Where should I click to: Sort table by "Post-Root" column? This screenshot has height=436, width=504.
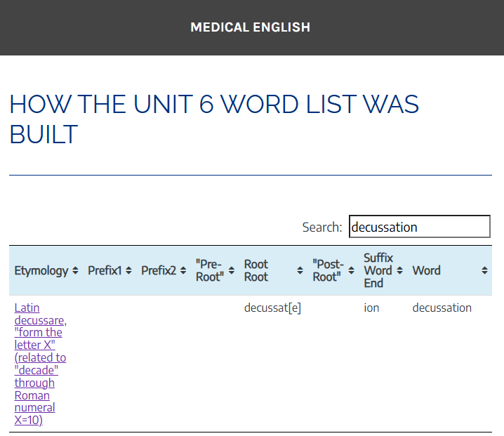(333, 270)
